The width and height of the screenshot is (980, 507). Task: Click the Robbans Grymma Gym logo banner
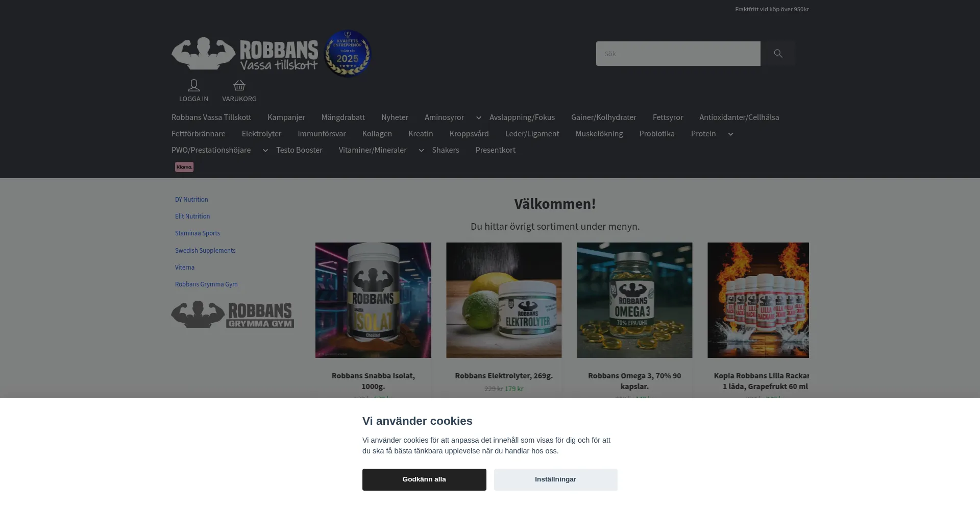pos(233,314)
